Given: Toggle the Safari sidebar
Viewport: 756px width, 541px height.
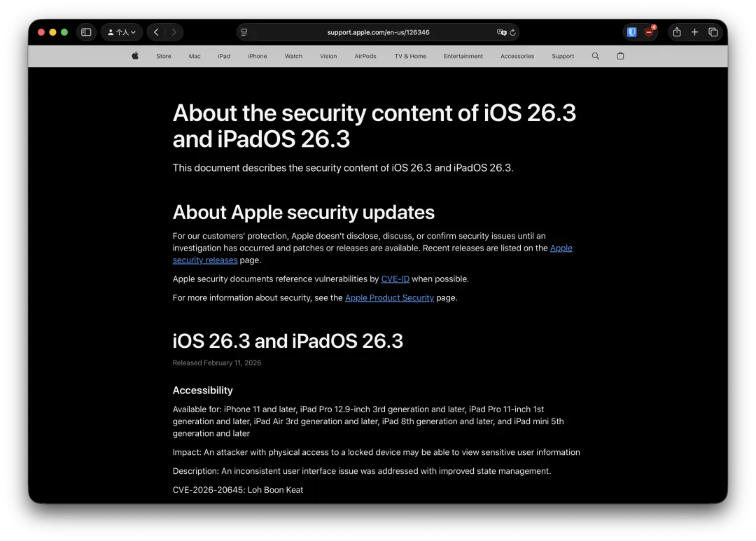Looking at the screenshot, I should coord(86,32).
